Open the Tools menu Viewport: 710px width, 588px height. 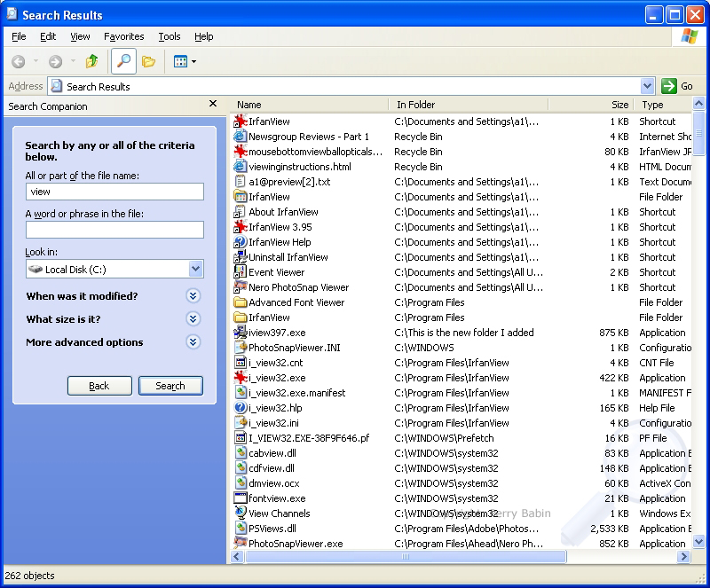pyautogui.click(x=170, y=36)
